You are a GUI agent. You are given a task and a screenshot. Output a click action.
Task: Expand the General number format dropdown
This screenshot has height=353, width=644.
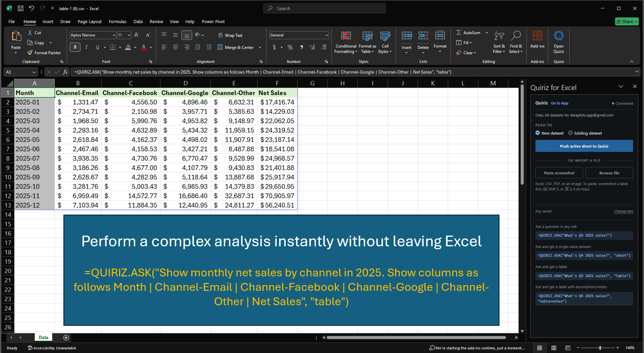pyautogui.click(x=327, y=35)
